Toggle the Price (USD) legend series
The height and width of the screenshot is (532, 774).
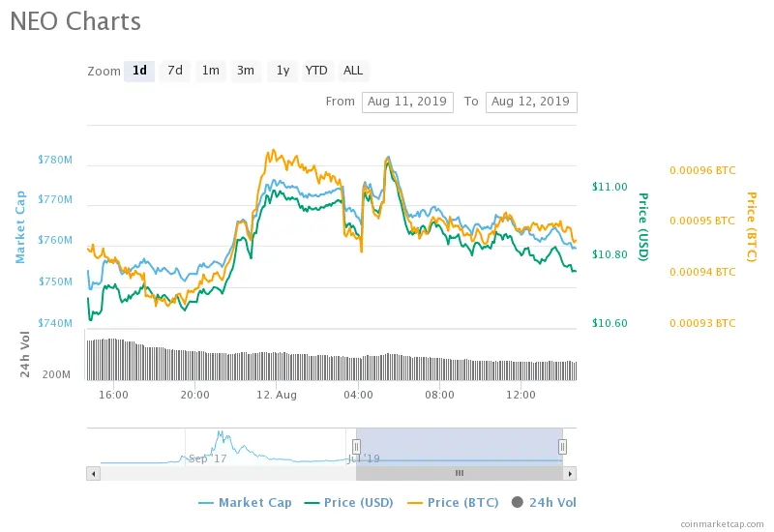(x=349, y=503)
